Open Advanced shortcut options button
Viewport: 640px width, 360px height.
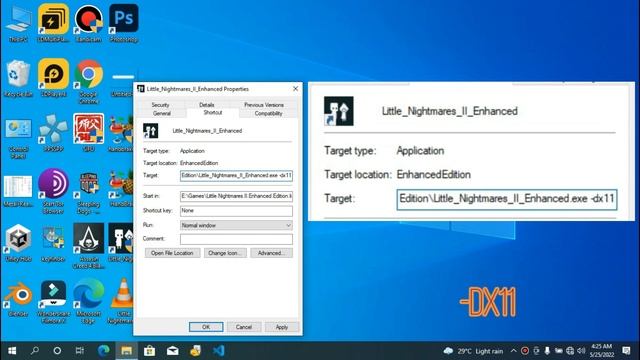pos(271,253)
